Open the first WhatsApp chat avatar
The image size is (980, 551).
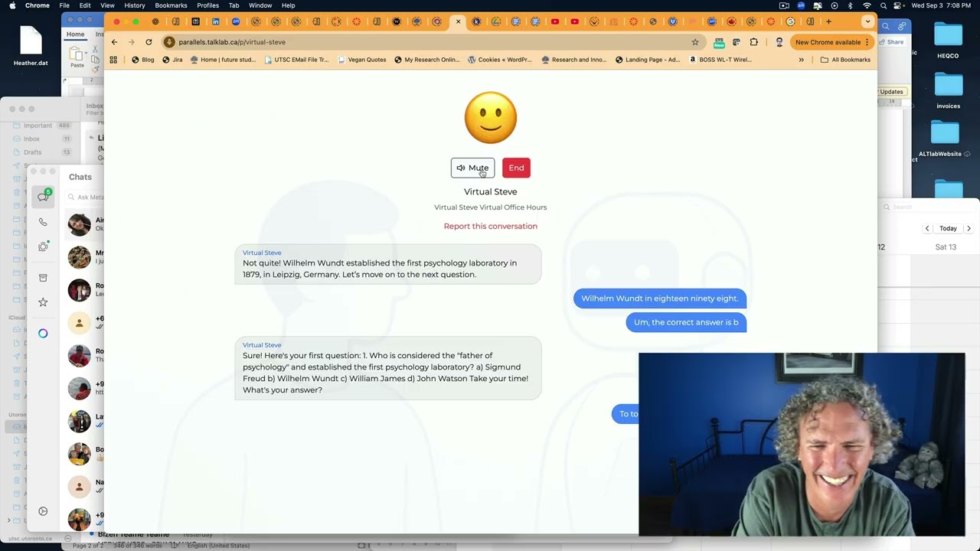coord(79,224)
